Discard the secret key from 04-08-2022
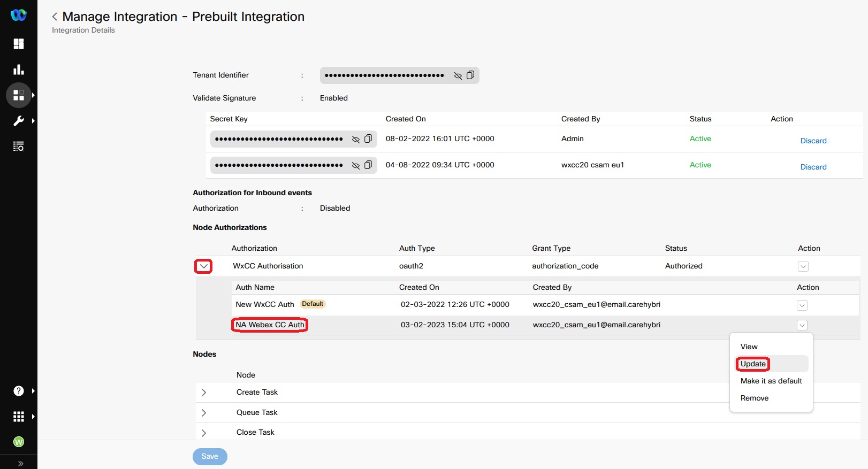Viewport: 868px width, 469px height. click(813, 167)
